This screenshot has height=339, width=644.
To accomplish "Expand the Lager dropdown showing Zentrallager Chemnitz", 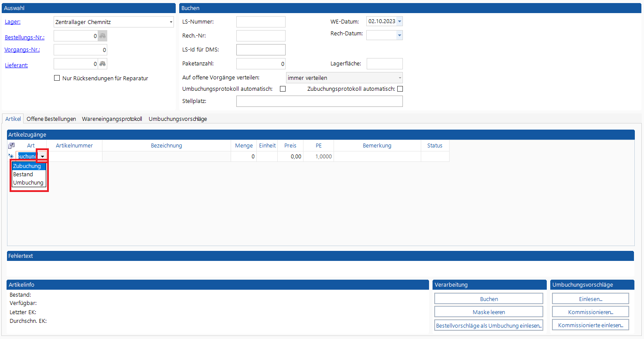I will pyautogui.click(x=170, y=22).
